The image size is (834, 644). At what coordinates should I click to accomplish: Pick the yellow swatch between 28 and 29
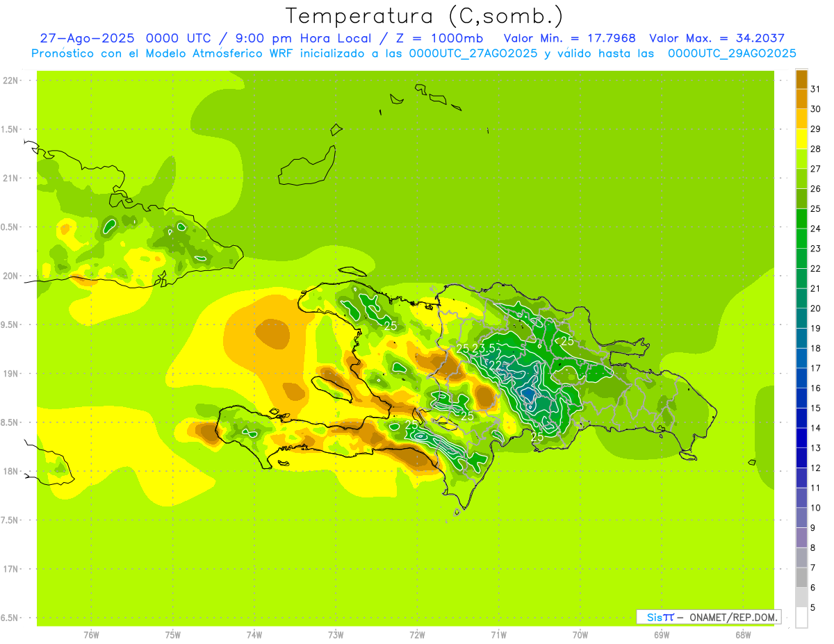tap(801, 139)
